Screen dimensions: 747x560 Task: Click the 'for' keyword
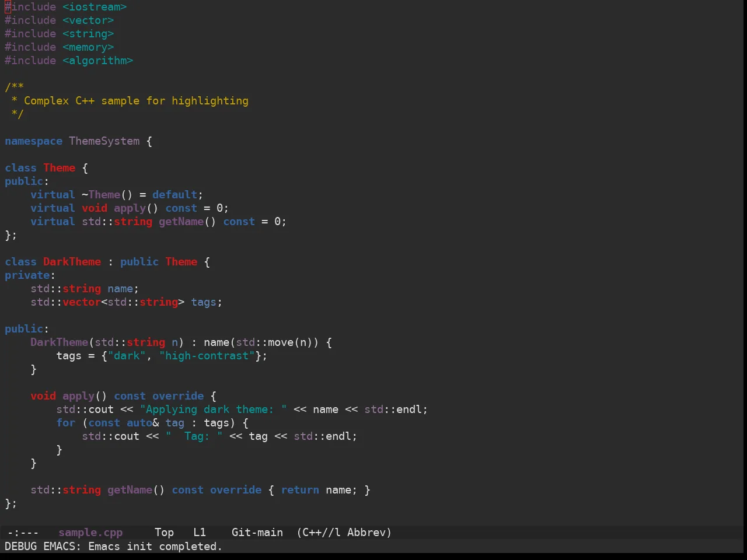65,423
